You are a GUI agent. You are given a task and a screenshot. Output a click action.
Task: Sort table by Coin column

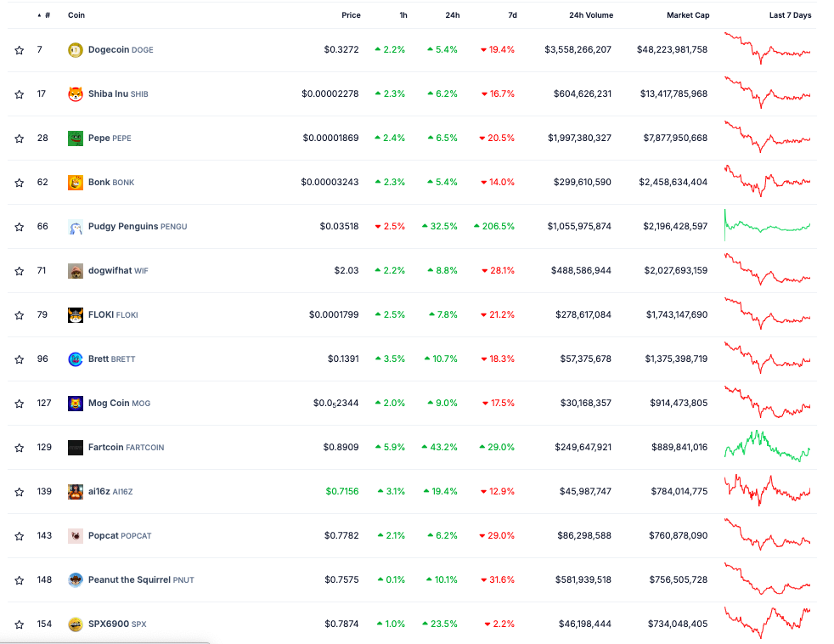tap(76, 15)
